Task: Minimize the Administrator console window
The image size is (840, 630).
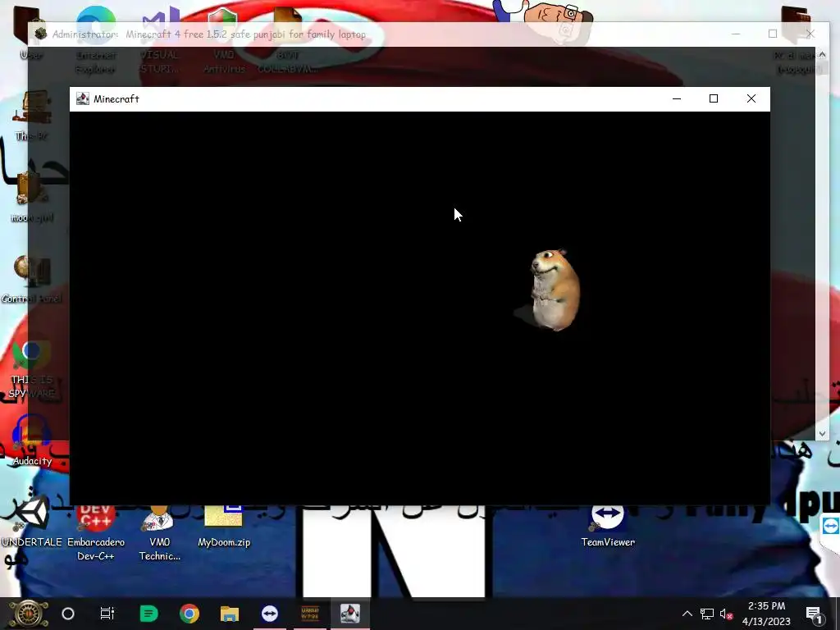Action: coord(736,34)
